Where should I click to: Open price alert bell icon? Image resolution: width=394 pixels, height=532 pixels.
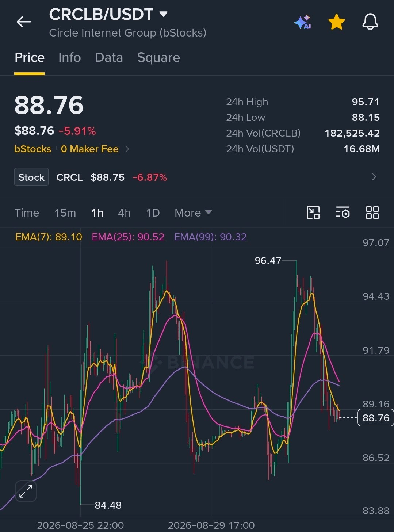[x=370, y=22]
